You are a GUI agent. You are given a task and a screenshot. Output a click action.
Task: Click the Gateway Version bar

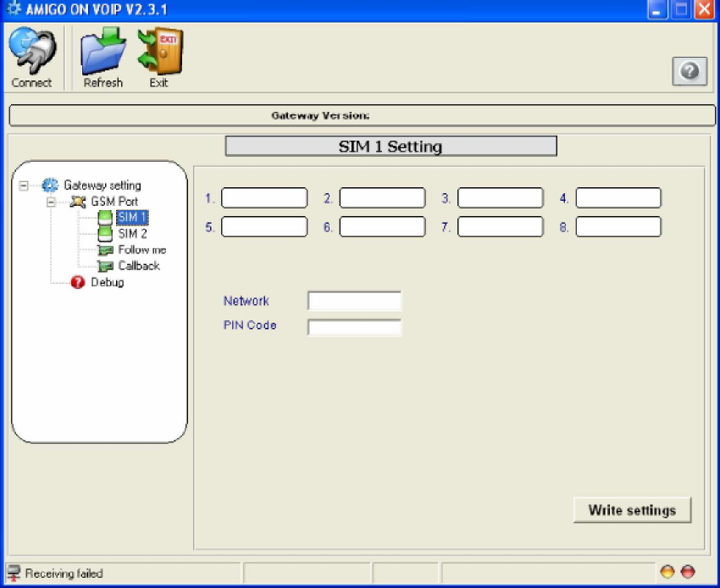click(363, 115)
